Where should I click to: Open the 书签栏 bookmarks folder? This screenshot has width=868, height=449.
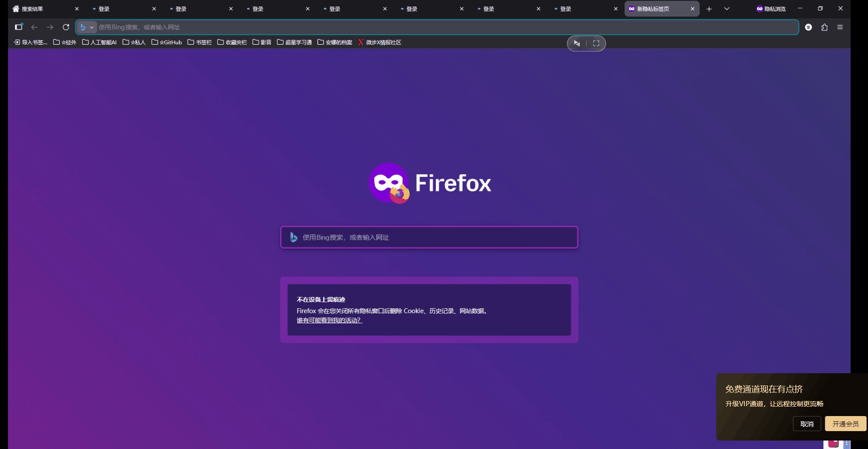point(199,42)
